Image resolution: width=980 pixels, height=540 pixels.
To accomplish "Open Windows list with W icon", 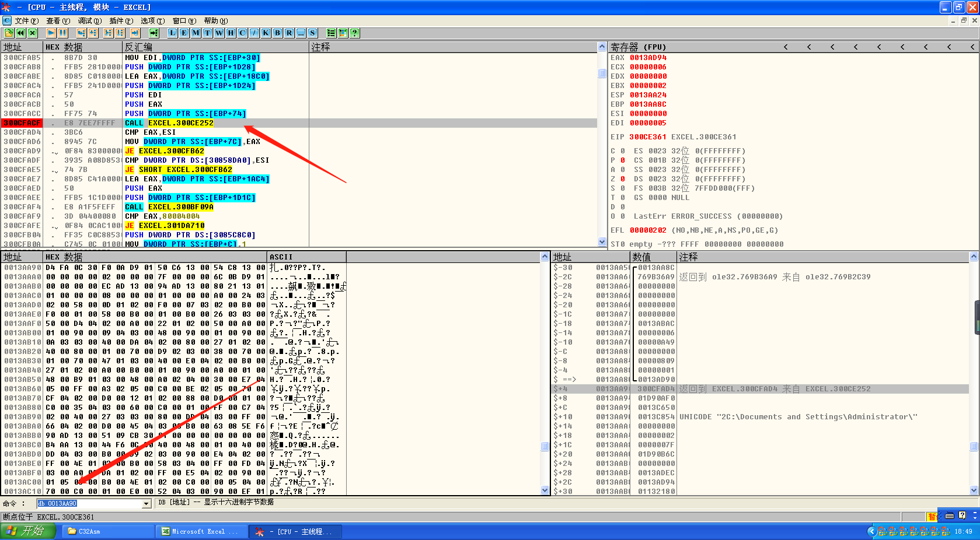I will pos(219,33).
